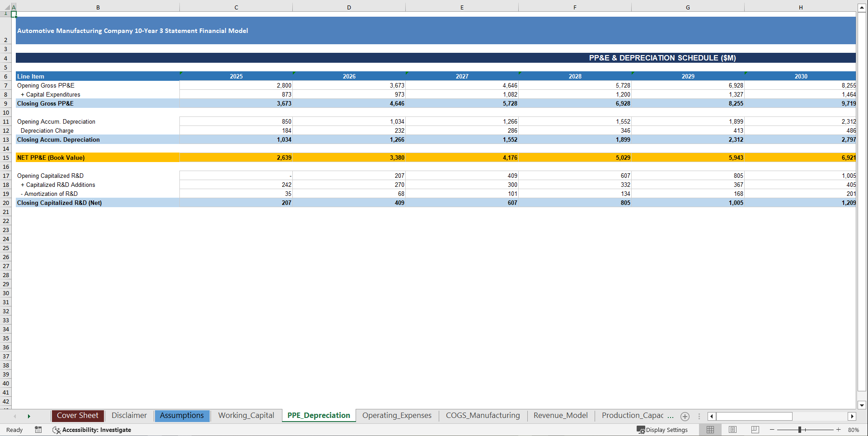Click the 80% zoom level indicator

(854, 430)
